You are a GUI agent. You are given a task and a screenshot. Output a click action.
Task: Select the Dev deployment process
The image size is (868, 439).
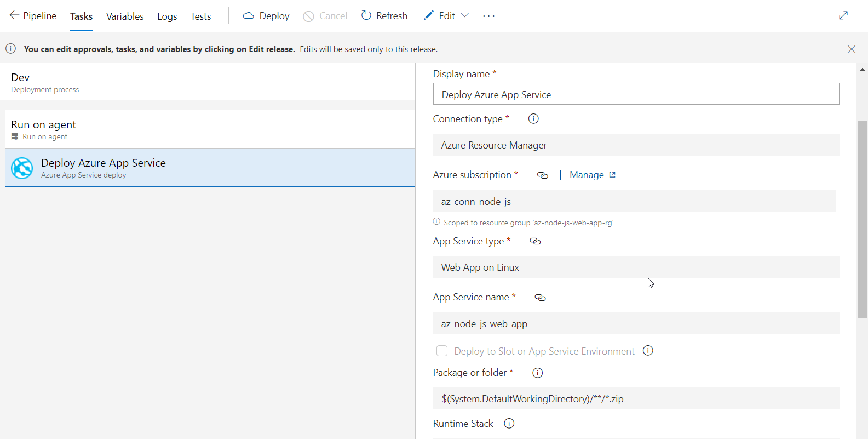click(x=208, y=82)
